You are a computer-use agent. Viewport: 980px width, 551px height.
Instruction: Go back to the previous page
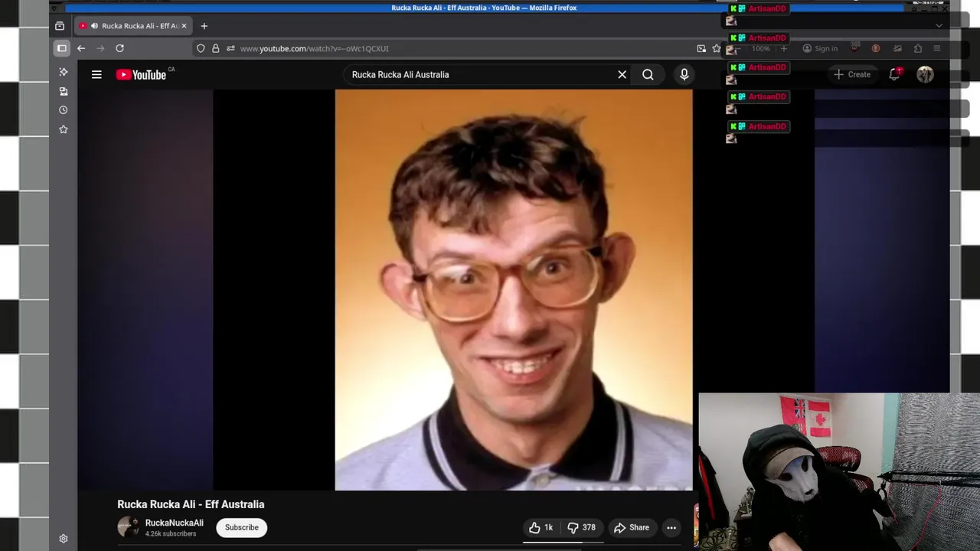[x=81, y=48]
